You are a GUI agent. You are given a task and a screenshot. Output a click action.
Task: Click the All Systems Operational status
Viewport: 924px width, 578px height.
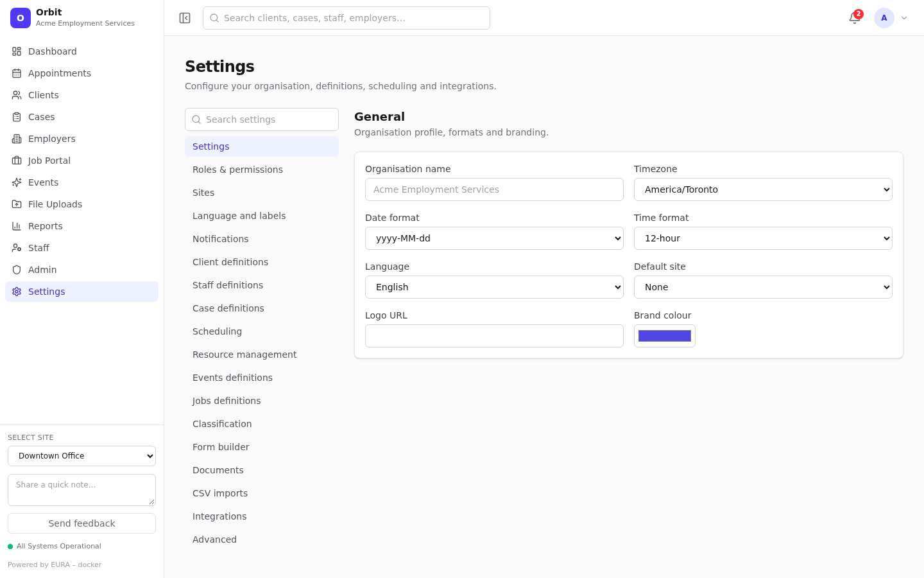(x=55, y=547)
